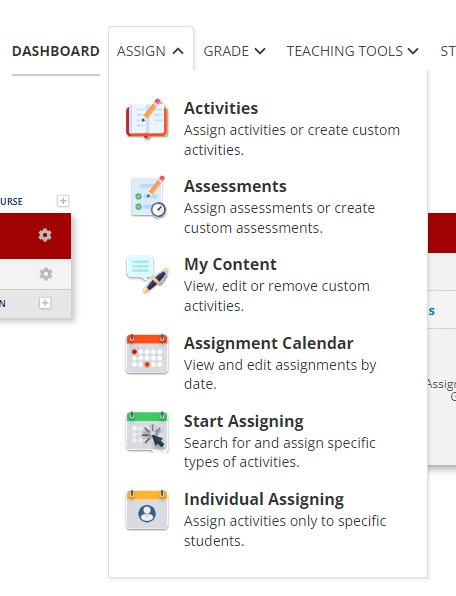Click the Assignment Calendar icon
This screenshot has height=596, width=456.
coord(147,354)
